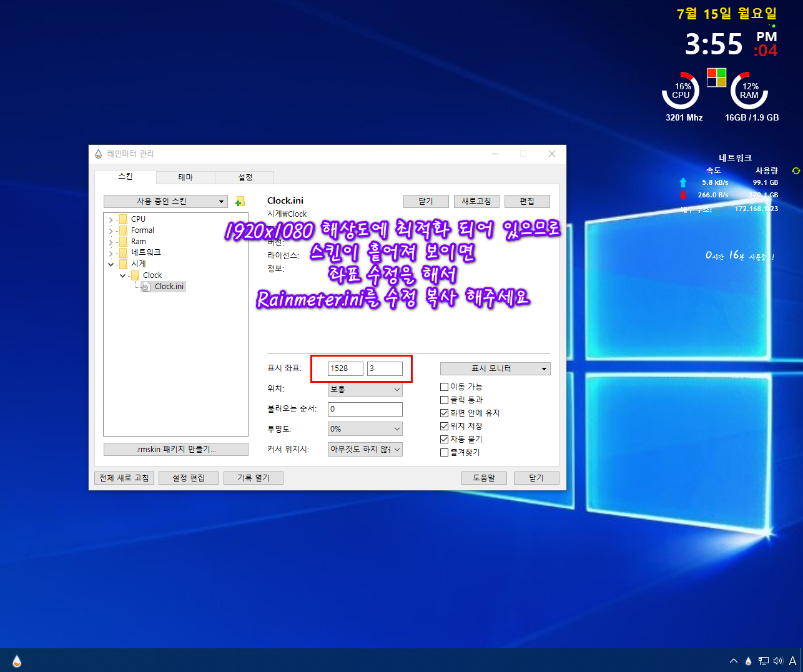The height and width of the screenshot is (672, 803).
Task: Open the 표시 모니터 dropdown
Action: click(x=495, y=368)
